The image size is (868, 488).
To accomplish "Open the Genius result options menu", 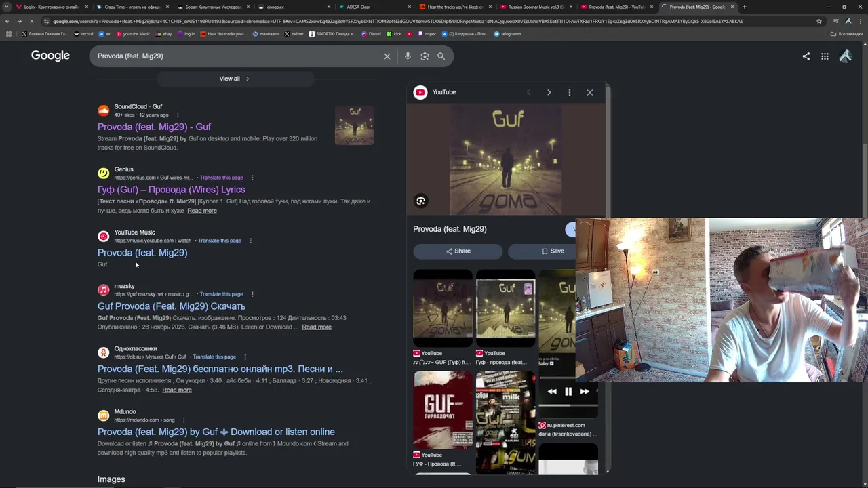I will click(252, 178).
